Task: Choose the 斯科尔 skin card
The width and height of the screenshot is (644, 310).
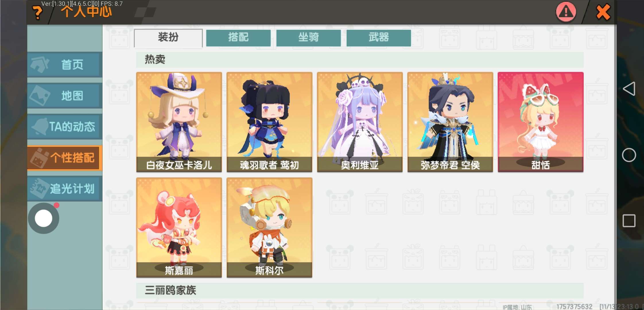Action: click(269, 227)
